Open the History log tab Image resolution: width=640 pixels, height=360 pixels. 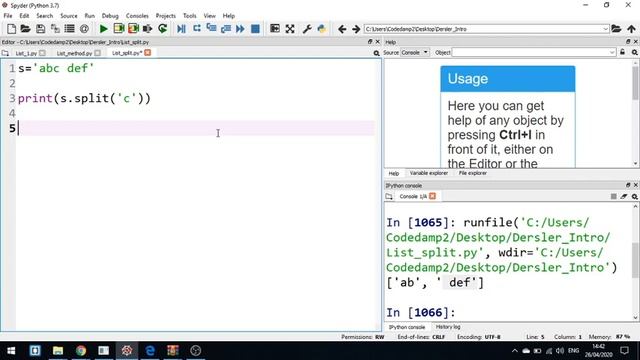(448, 327)
